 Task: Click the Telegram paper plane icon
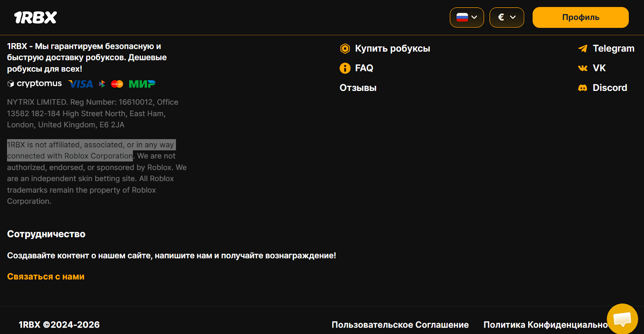[x=583, y=49]
